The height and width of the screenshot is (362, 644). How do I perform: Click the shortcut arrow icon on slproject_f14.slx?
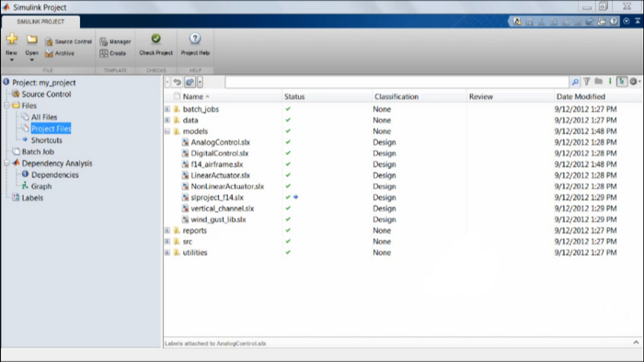[x=295, y=198]
